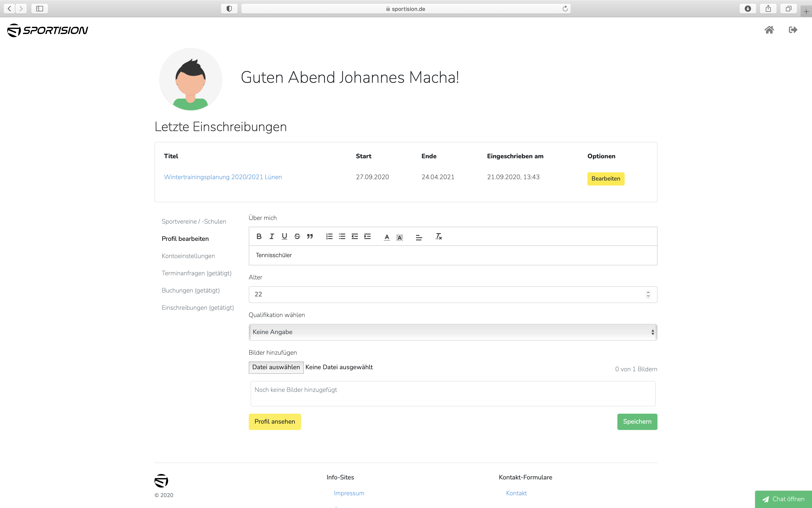The image size is (812, 508).
Task: Open text color picker
Action: click(x=387, y=237)
